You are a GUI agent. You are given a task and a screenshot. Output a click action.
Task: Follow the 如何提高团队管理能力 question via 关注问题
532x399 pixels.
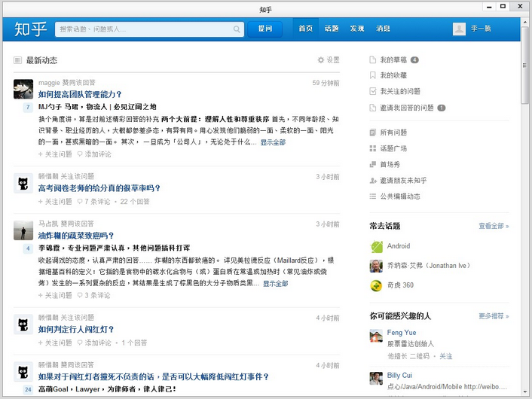point(56,154)
